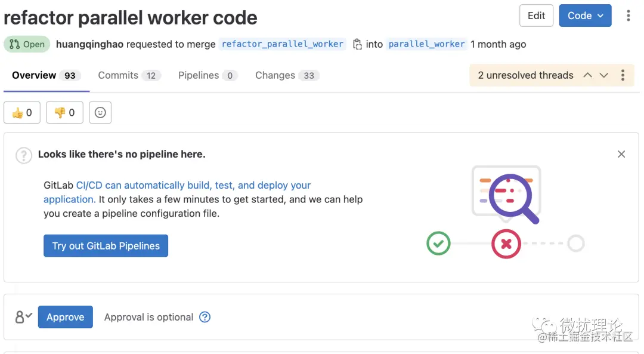Dismiss the no pipeline notice
Screen dimensions: 644x354
(621, 154)
